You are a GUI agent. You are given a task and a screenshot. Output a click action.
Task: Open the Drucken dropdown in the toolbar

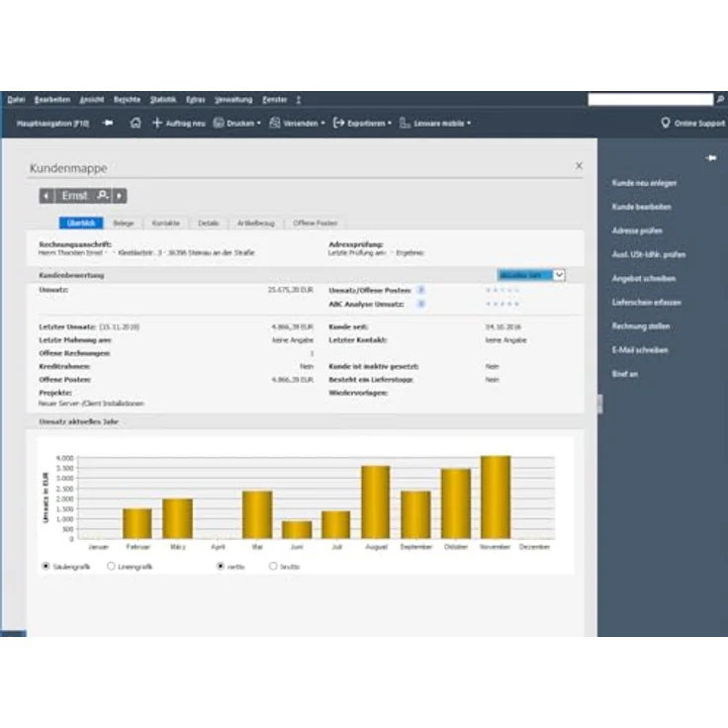click(x=237, y=124)
